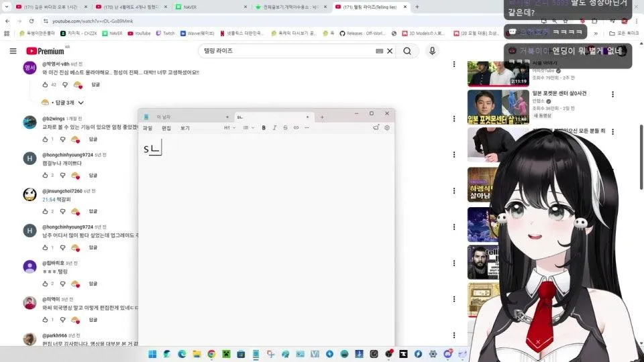Image resolution: width=644 pixels, height=362 pixels.
Task: Expand the 답글 3개 replies thread
Action: tap(63, 103)
